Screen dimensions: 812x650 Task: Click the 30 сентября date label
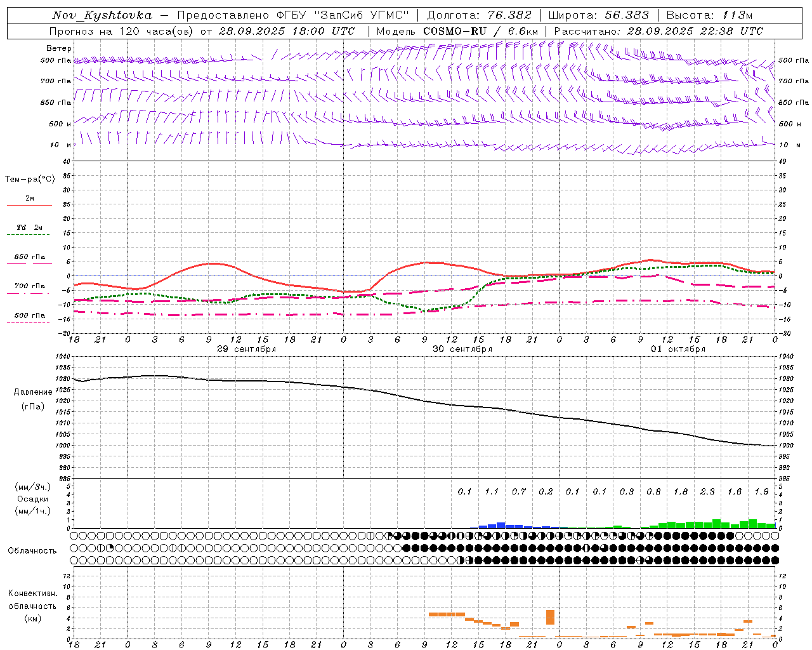(x=462, y=349)
